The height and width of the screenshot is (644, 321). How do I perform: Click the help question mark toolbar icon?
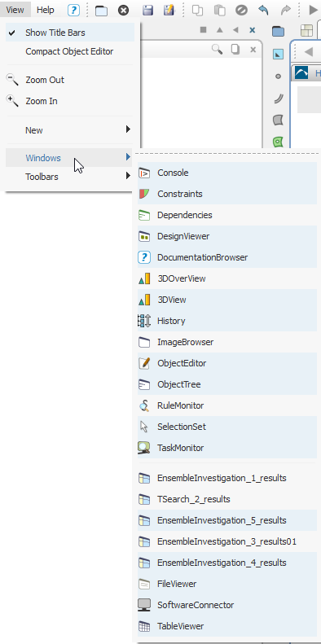(73, 11)
